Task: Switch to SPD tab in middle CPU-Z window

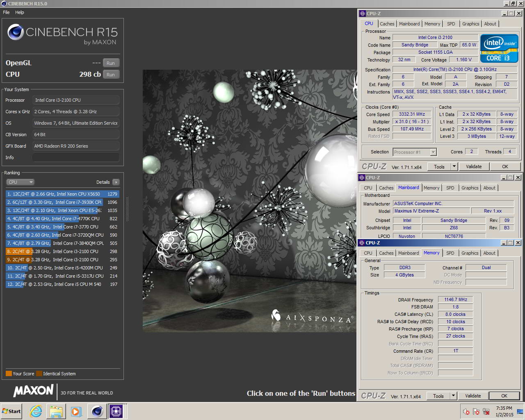Action: point(450,188)
